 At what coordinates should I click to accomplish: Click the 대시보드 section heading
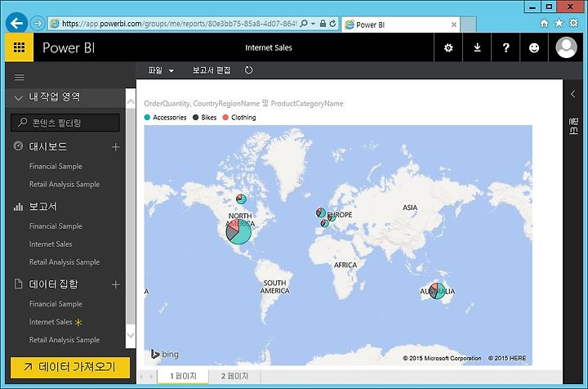(48, 146)
